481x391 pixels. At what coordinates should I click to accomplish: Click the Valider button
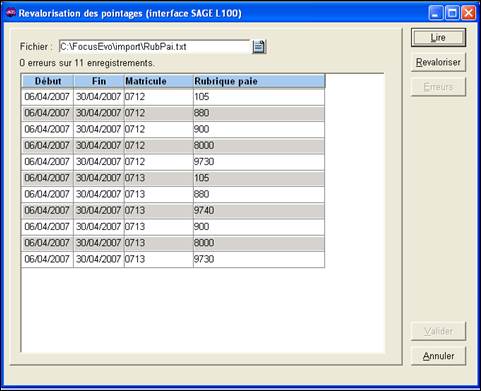(438, 331)
